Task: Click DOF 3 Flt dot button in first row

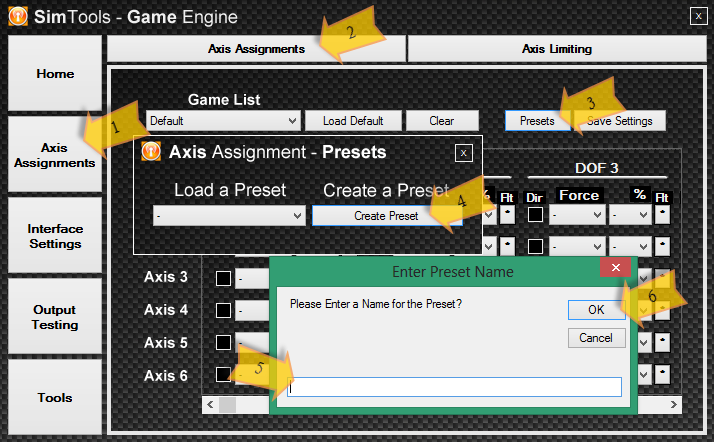Action: click(662, 214)
